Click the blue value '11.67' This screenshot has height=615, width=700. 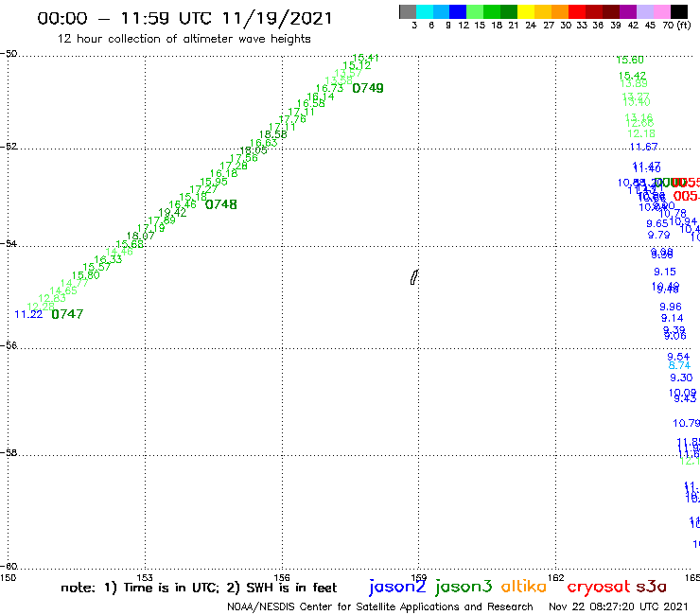click(x=644, y=147)
